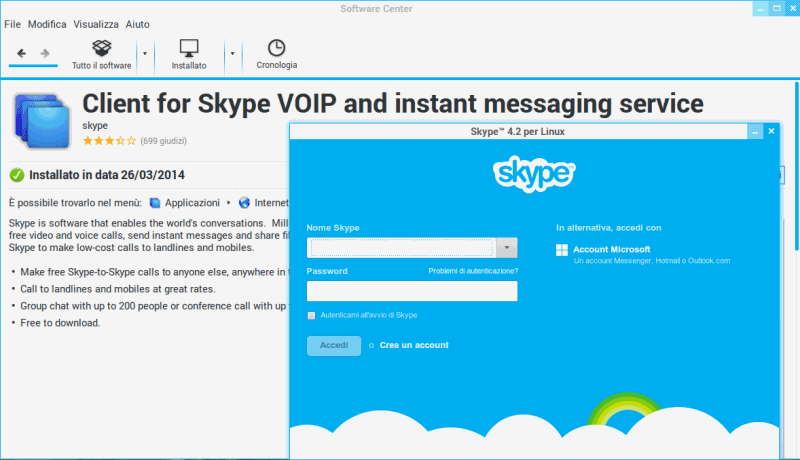Click the star rating for skype

point(109,141)
